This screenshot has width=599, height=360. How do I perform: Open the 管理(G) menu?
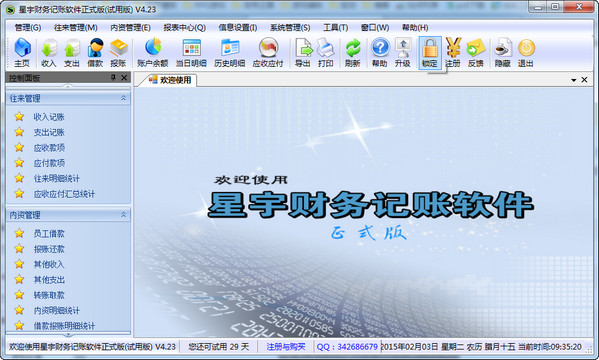tap(28, 28)
